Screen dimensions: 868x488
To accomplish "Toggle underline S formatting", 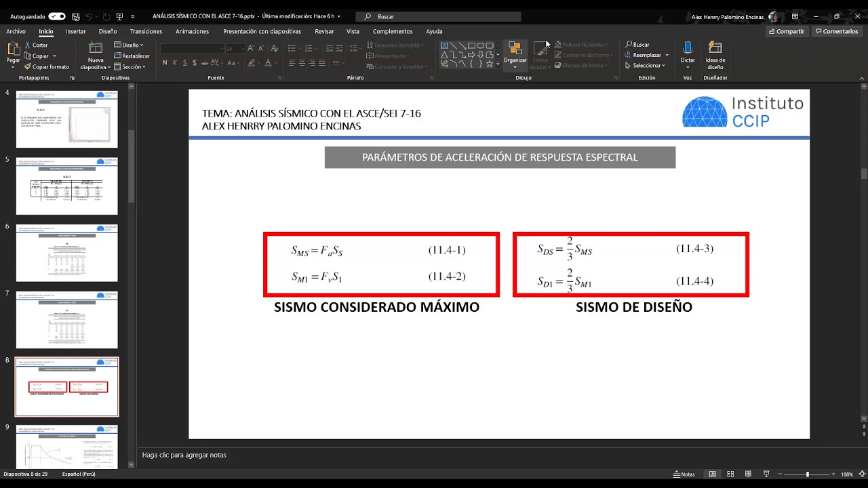I will (184, 62).
